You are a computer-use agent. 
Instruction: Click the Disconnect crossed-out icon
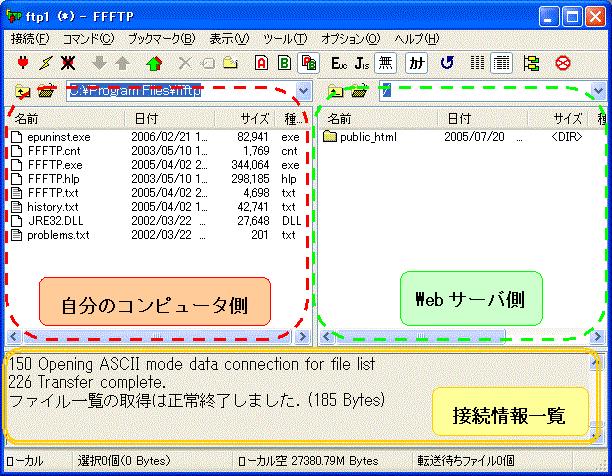click(68, 63)
